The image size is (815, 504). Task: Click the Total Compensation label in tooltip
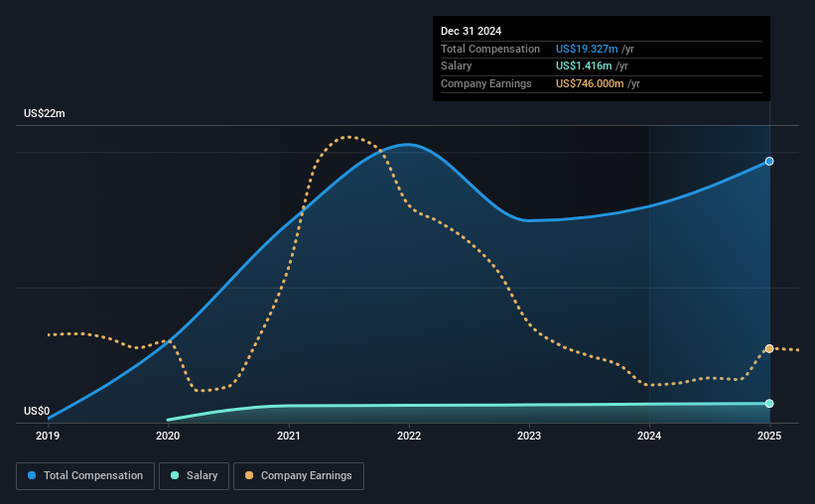[x=490, y=49]
